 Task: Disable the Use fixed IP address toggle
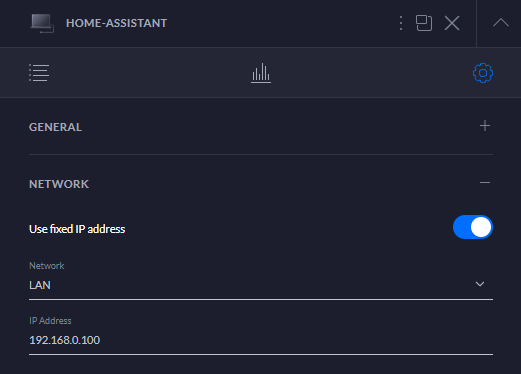[x=473, y=227]
